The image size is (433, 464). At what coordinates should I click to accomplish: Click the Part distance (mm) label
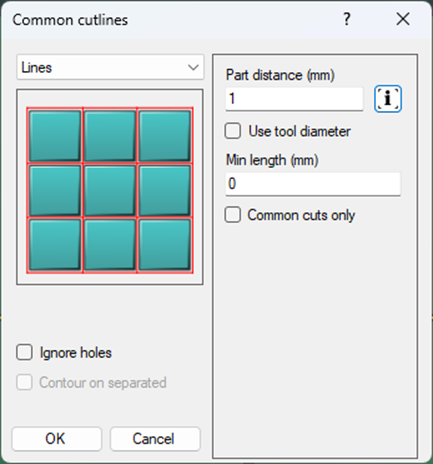(280, 75)
